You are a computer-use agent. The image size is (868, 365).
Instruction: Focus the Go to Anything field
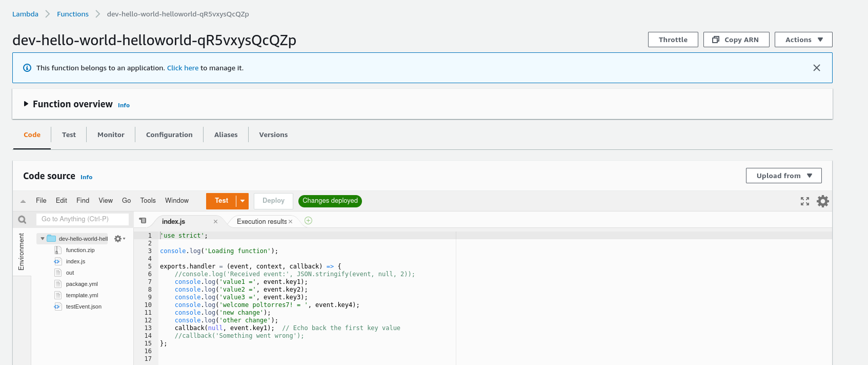tap(83, 219)
